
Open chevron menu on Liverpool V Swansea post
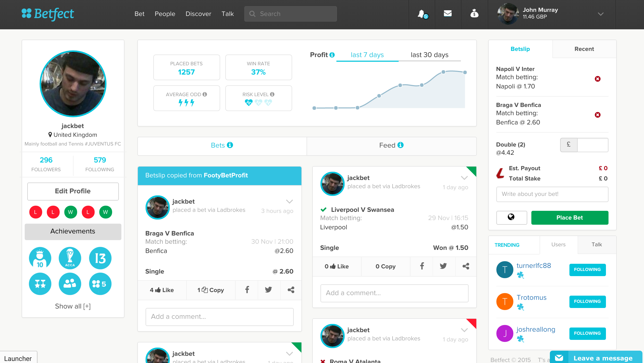(x=464, y=178)
